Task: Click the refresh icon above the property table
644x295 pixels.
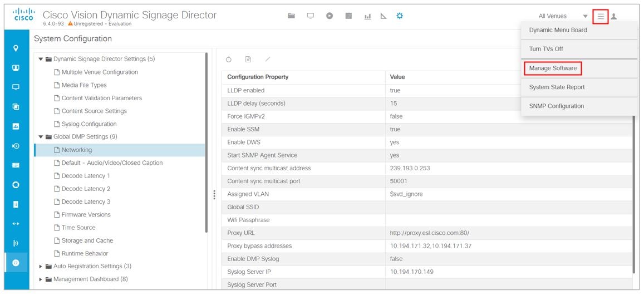Action: [x=229, y=60]
